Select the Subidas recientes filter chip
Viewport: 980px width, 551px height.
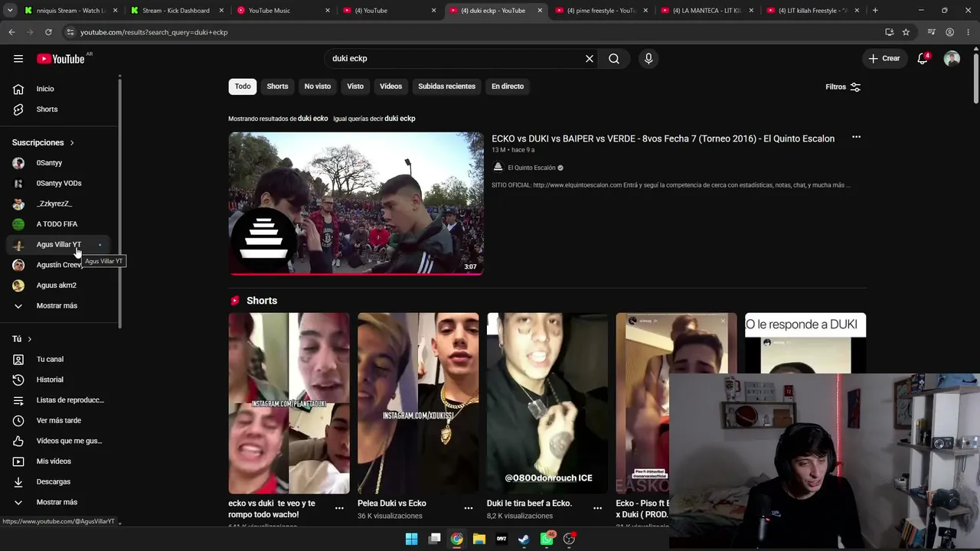[446, 86]
